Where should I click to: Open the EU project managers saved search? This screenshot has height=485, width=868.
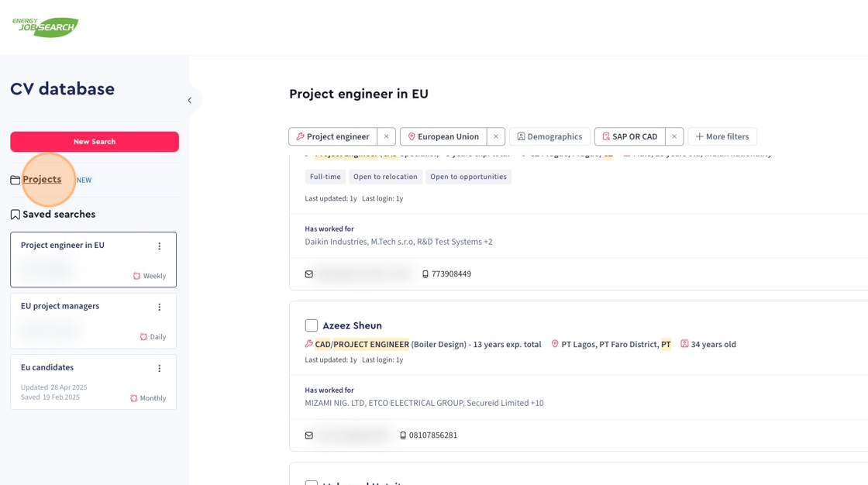[x=60, y=306]
